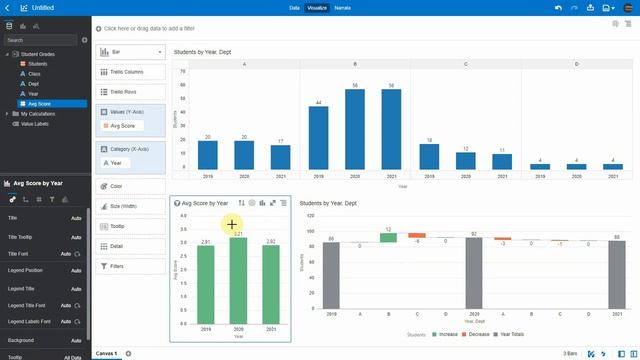Switch to the Visualize tab

[317, 8]
